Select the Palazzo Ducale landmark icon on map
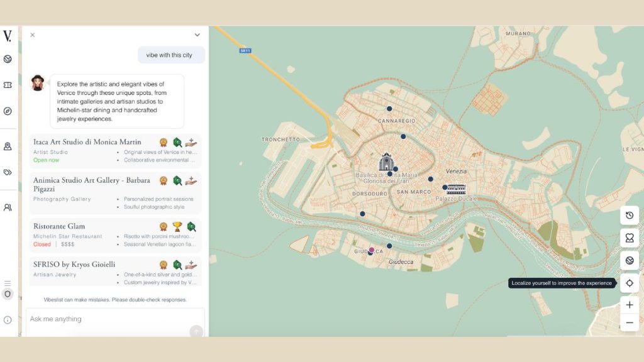Screen dimensions: 644x362 click(456, 189)
